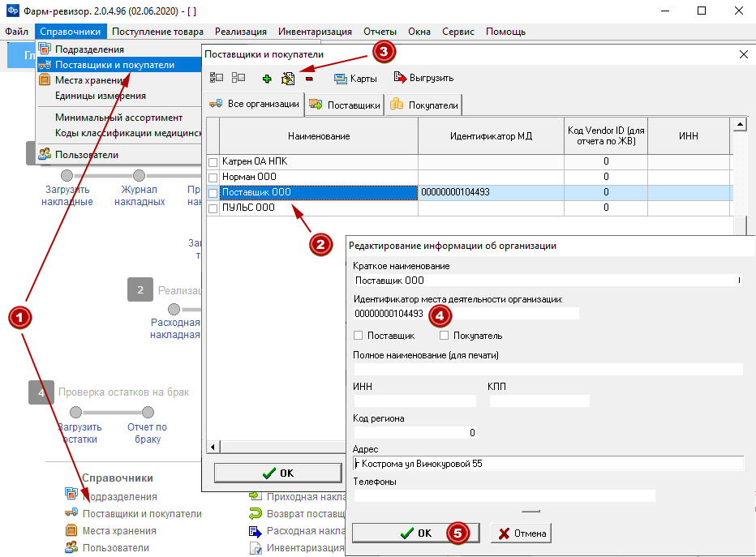
Task: Tick checkbox for Поставщик ООО row
Action: [x=213, y=193]
